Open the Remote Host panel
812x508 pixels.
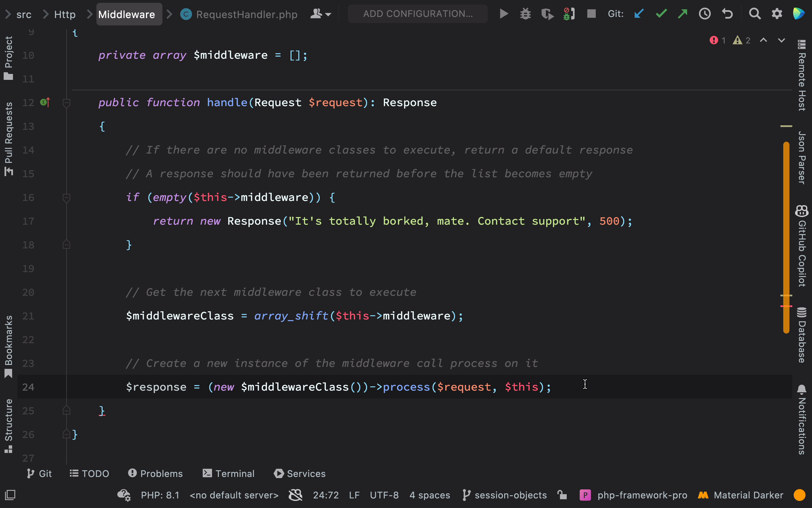(x=802, y=75)
